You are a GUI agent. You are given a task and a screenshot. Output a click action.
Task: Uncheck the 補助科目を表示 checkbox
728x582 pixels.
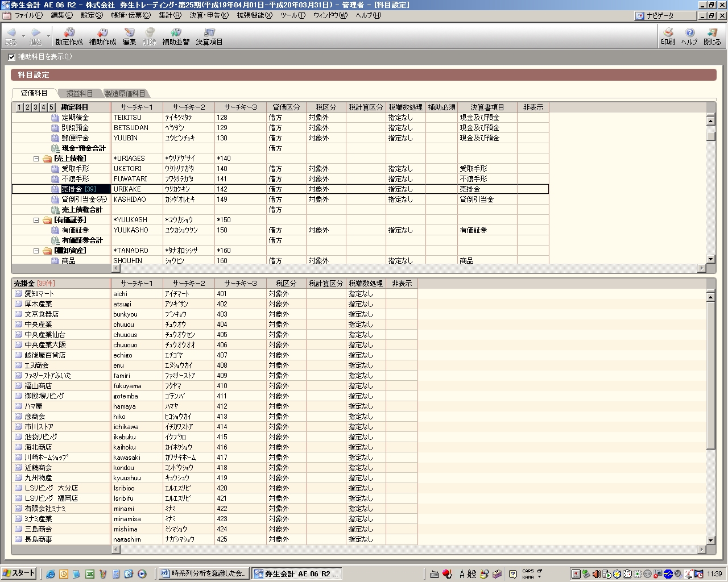[12, 57]
